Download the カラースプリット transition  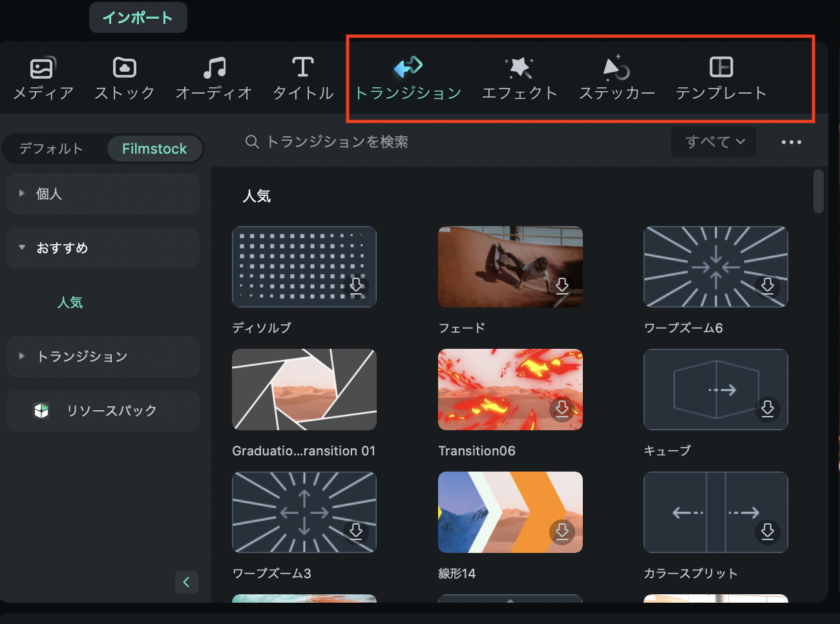tap(768, 531)
